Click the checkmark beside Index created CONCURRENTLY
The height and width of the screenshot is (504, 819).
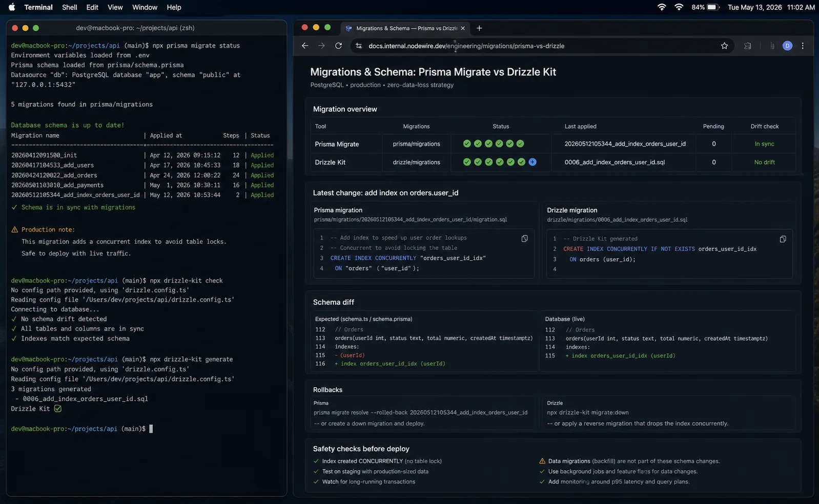pyautogui.click(x=316, y=461)
